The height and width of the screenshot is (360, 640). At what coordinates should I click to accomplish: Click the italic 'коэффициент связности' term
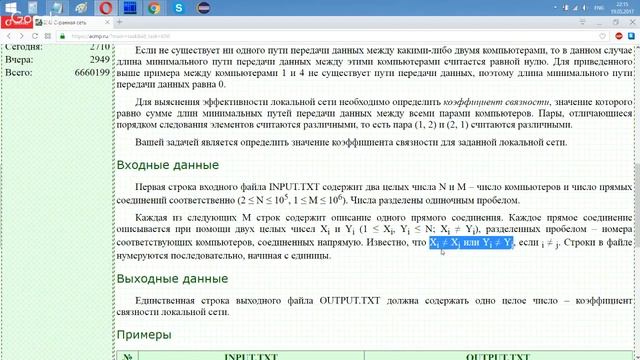[496, 102]
